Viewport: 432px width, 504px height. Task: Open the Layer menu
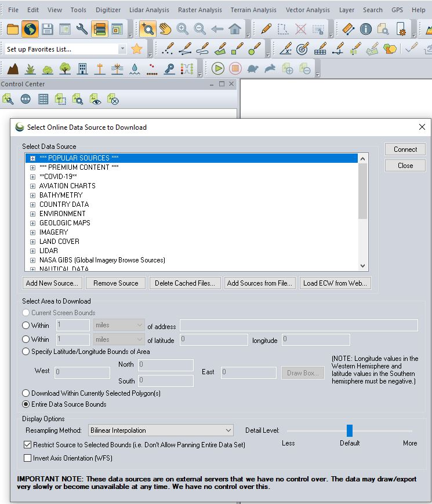click(x=346, y=10)
